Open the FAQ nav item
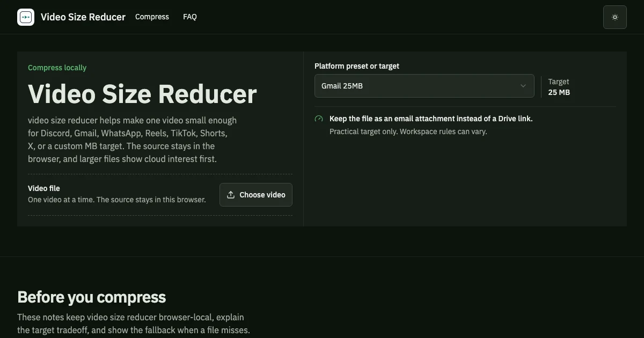 tap(190, 17)
